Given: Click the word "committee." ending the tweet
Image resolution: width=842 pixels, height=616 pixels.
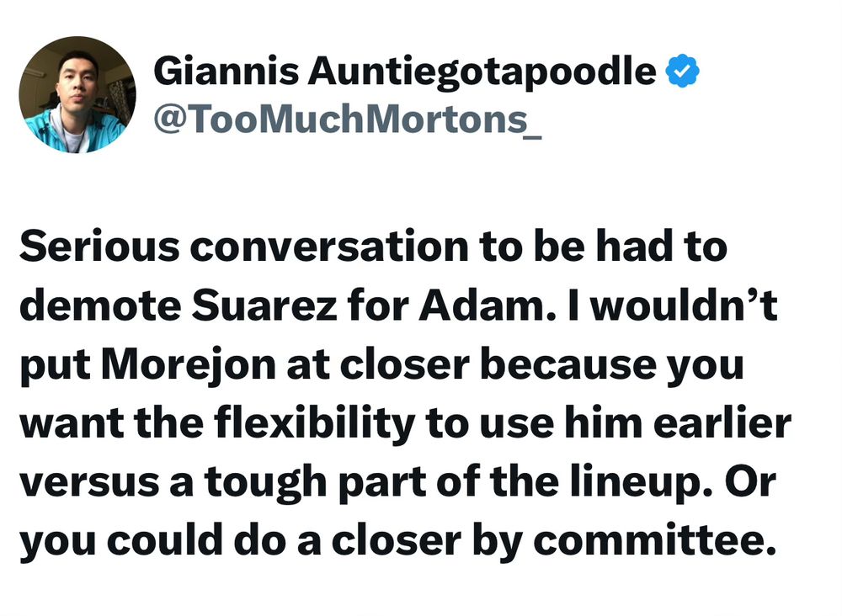Looking at the screenshot, I should tap(654, 541).
